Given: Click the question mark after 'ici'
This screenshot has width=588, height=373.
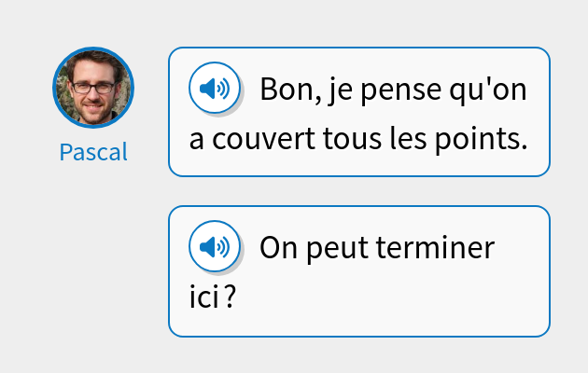Looking at the screenshot, I should 230,298.
